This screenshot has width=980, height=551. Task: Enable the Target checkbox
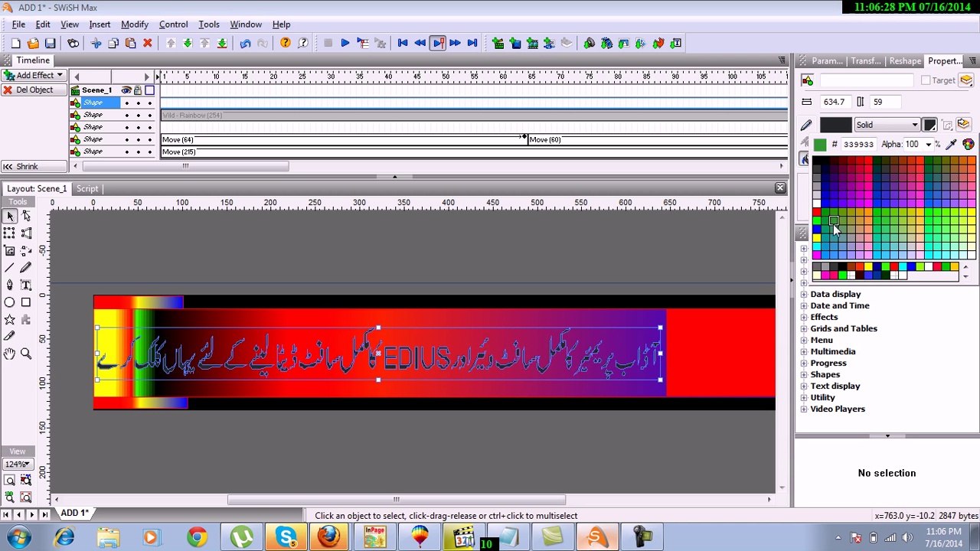click(x=926, y=80)
